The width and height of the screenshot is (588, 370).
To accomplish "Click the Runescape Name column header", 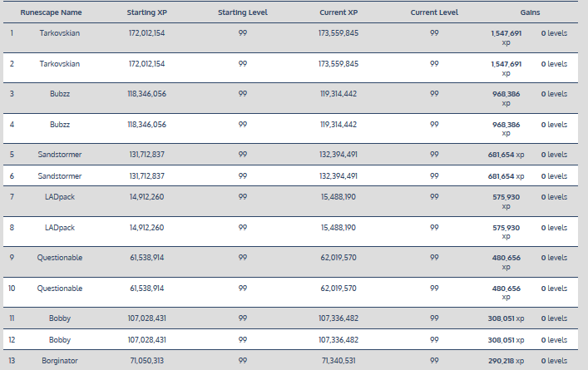I will pos(51,14).
